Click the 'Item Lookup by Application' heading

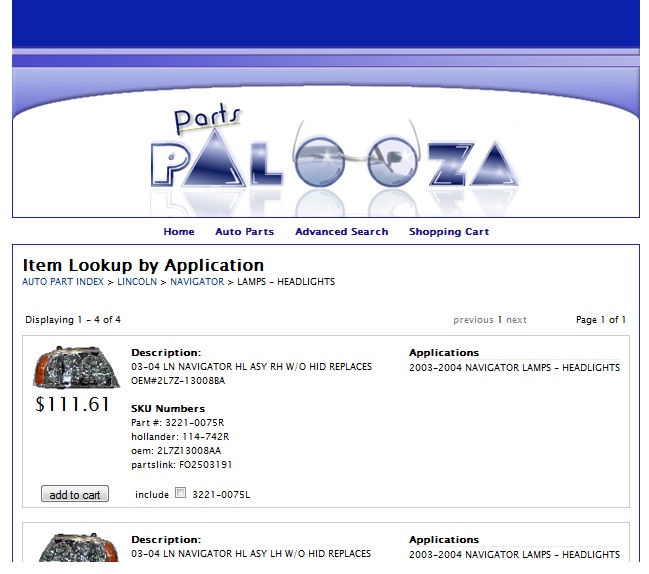tap(143, 265)
